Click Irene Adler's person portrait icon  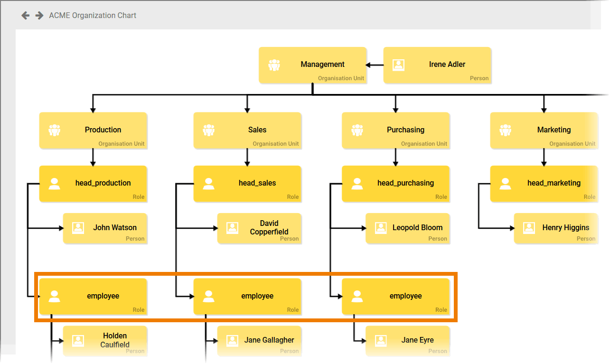[399, 65]
